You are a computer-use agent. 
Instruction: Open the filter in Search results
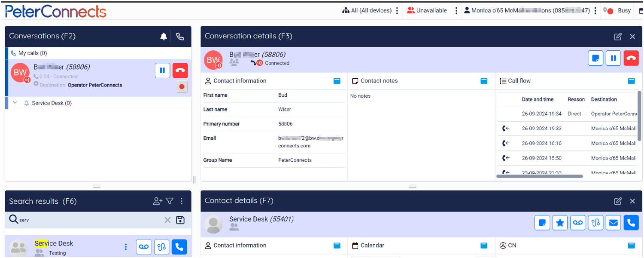click(170, 201)
